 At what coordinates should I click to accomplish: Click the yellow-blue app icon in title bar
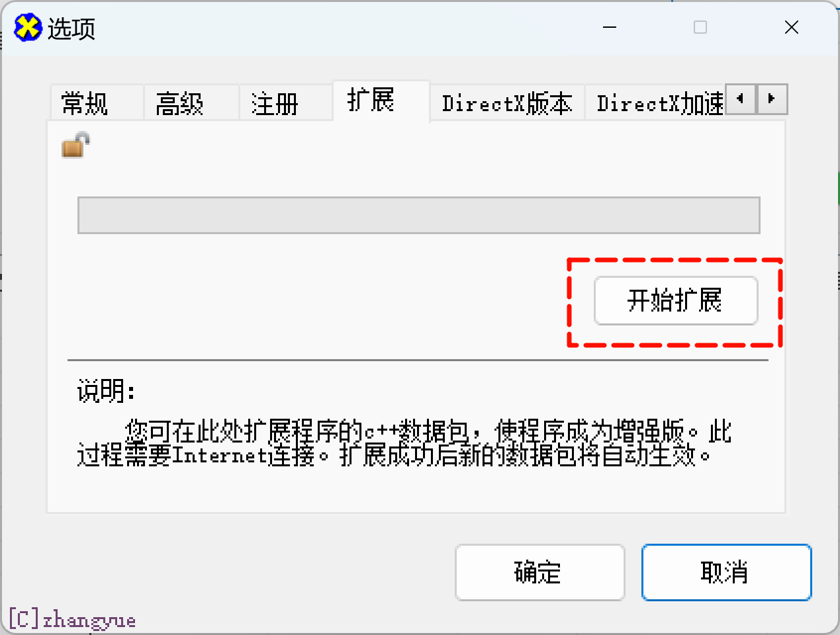[28, 28]
